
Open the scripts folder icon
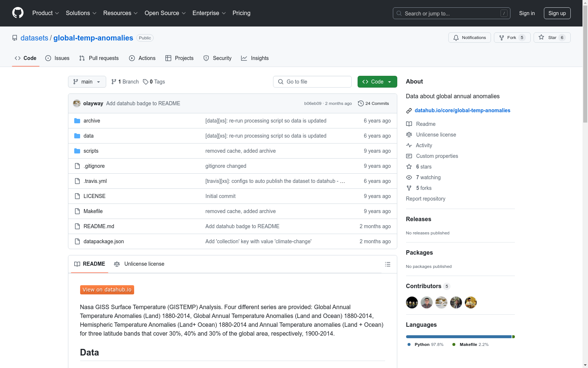[x=77, y=151]
